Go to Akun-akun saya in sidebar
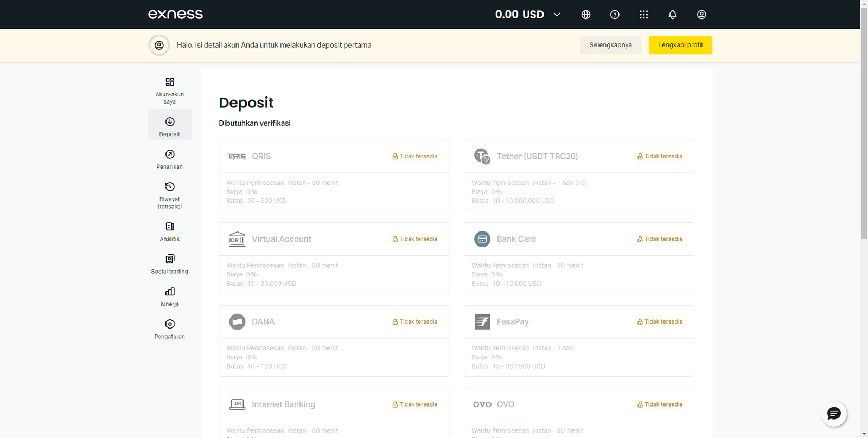 [x=170, y=90]
